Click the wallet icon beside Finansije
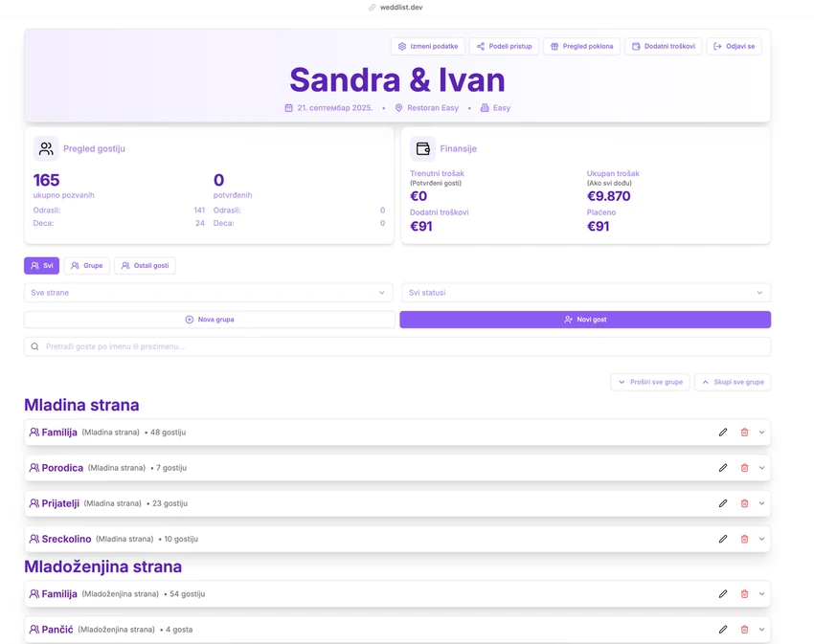 tap(422, 149)
